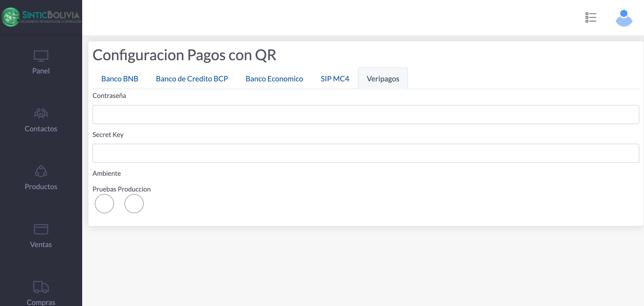Switch to the Banco Economico tab

(x=274, y=79)
